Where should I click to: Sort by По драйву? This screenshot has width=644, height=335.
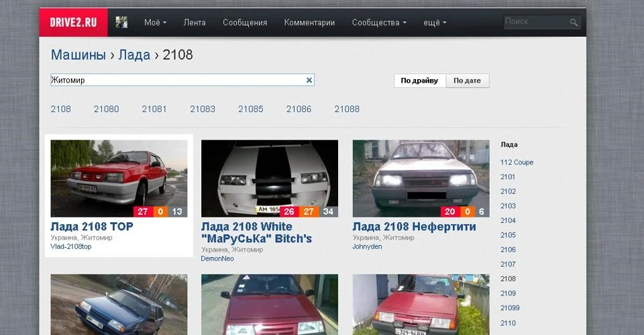click(420, 81)
